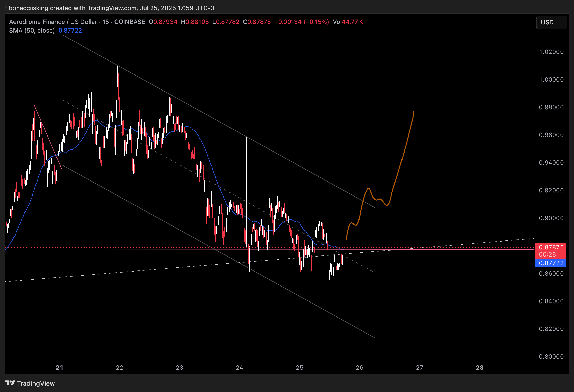574x392 pixels.
Task: Click the candle countdown timer 00:28
Action: coord(548,254)
